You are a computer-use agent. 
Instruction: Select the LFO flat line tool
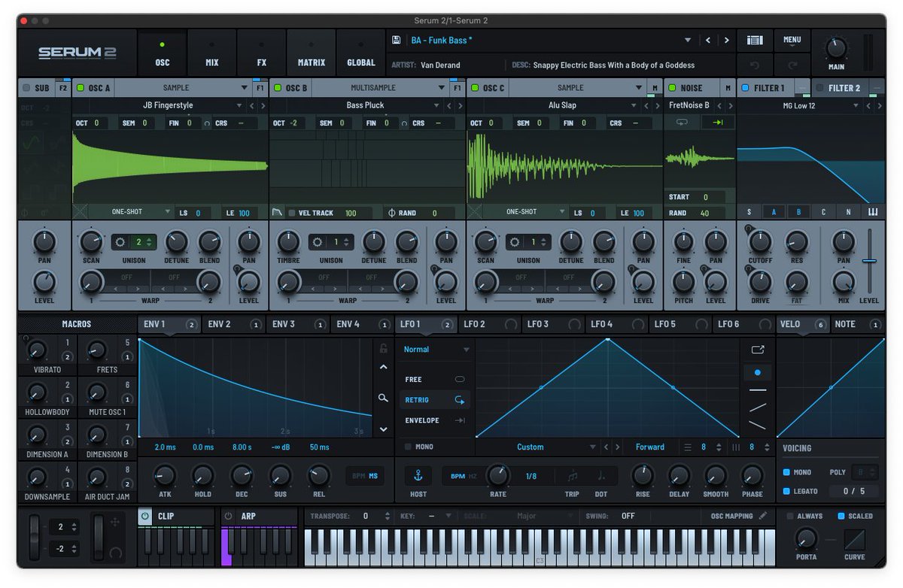click(x=757, y=390)
